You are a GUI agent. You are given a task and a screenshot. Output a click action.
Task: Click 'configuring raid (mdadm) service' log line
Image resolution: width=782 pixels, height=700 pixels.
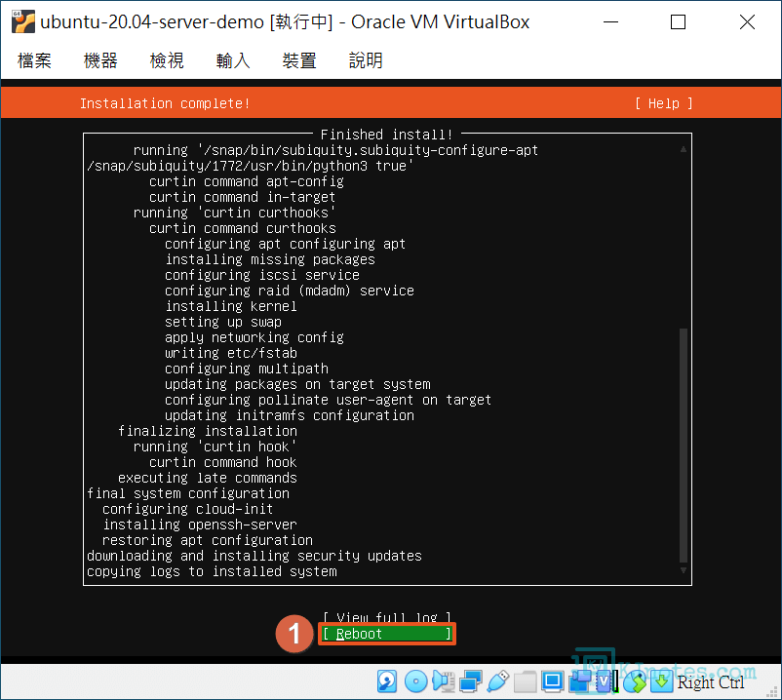pos(290,291)
